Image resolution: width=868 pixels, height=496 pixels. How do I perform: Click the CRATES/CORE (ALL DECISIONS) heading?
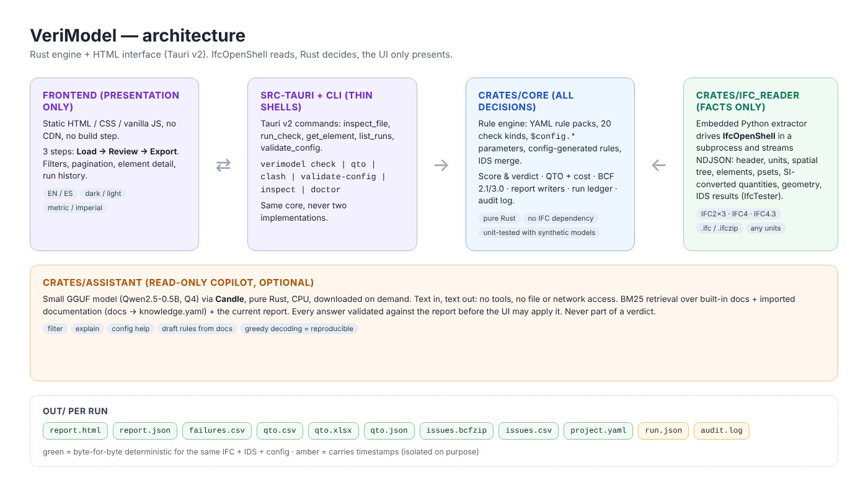[x=526, y=101]
